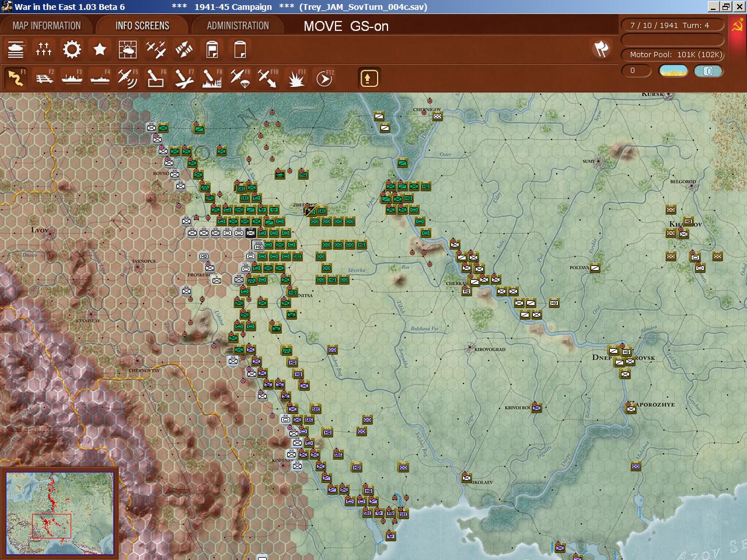This screenshot has height=560, width=747.
Task: Click the Tarnopol city label
Action: click(x=143, y=261)
